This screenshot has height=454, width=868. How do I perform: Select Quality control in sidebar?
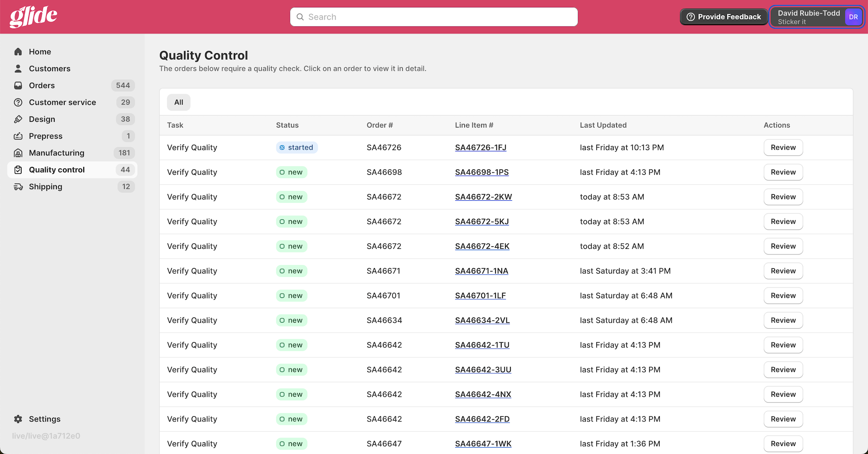[72, 170]
